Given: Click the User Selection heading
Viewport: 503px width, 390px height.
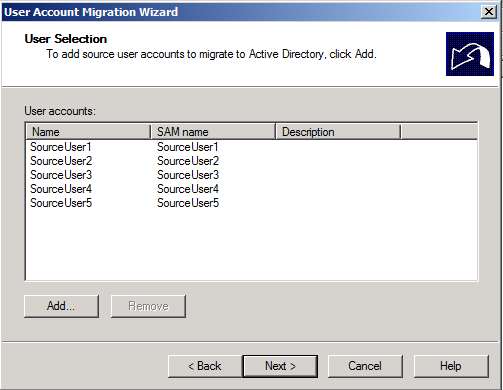Looking at the screenshot, I should point(66,39).
